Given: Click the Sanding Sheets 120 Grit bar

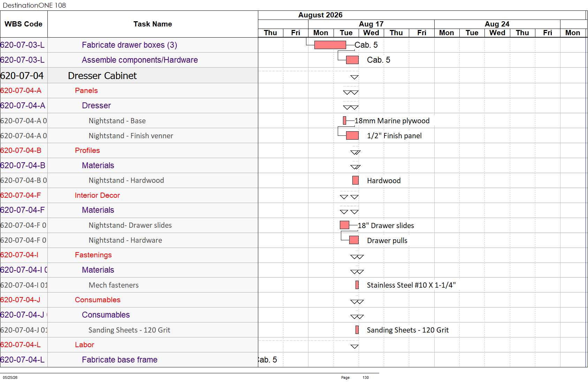Looking at the screenshot, I should tap(357, 330).
